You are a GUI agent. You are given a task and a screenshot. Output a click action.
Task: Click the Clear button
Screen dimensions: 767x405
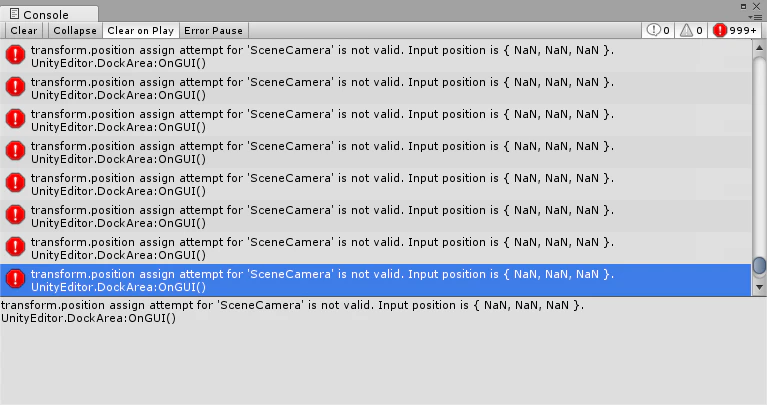click(24, 30)
